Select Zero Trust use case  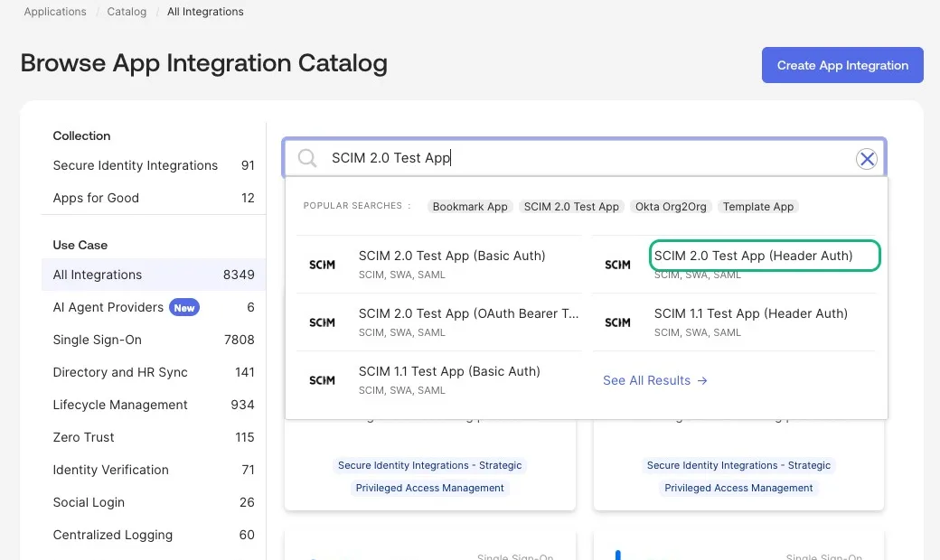(154, 437)
